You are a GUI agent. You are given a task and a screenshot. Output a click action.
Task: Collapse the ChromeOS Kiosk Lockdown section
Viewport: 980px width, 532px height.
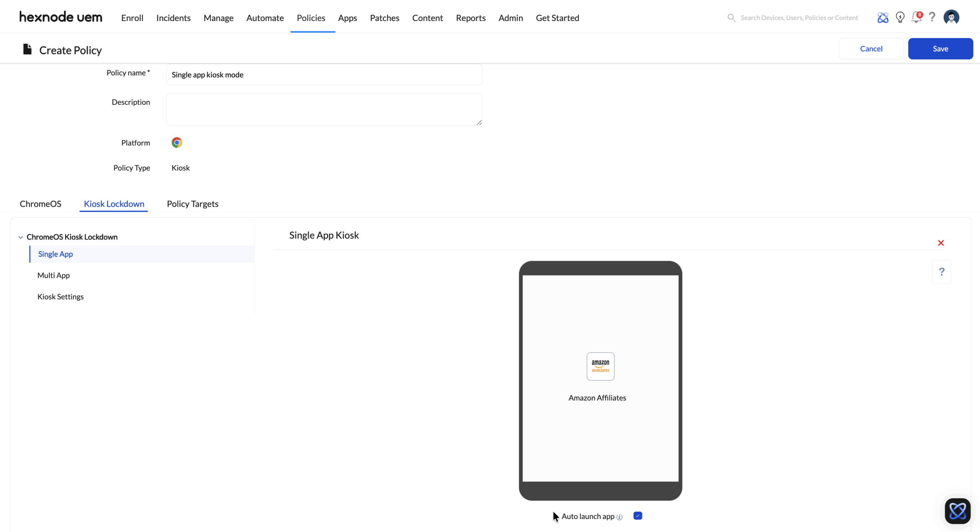[20, 237]
